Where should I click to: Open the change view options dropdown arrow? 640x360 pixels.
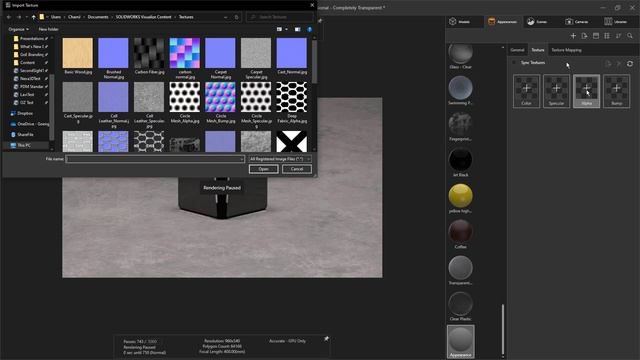pos(287,29)
